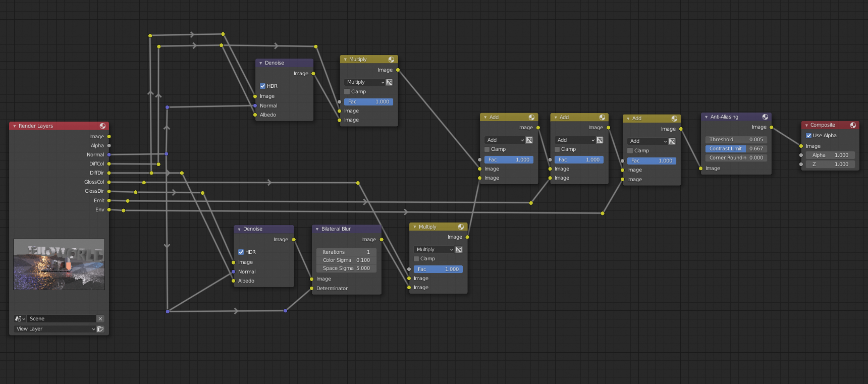
Task: Click alpha toggle icon in upper Multiply node
Action: [389, 82]
